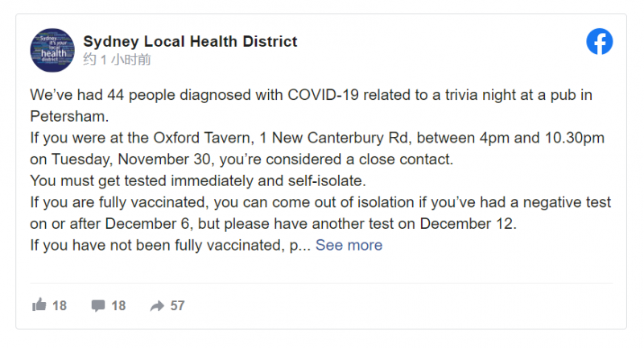This screenshot has width=644, height=348.
Task: Click the fully vaccinated isolation sentence
Action: pyautogui.click(x=320, y=202)
